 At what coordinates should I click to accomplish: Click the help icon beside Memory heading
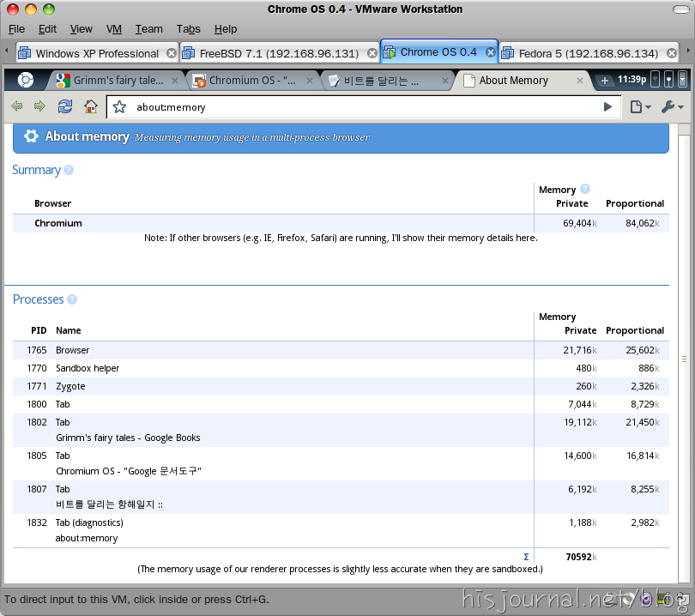pyautogui.click(x=585, y=190)
